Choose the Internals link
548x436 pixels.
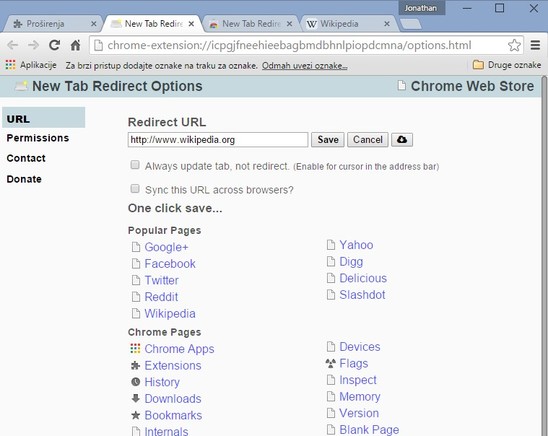pyautogui.click(x=166, y=431)
